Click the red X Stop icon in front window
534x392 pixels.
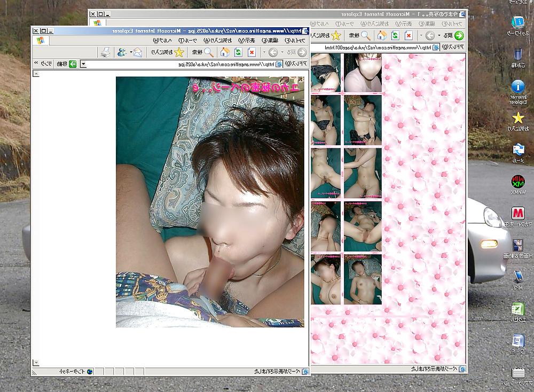pyautogui.click(x=252, y=52)
